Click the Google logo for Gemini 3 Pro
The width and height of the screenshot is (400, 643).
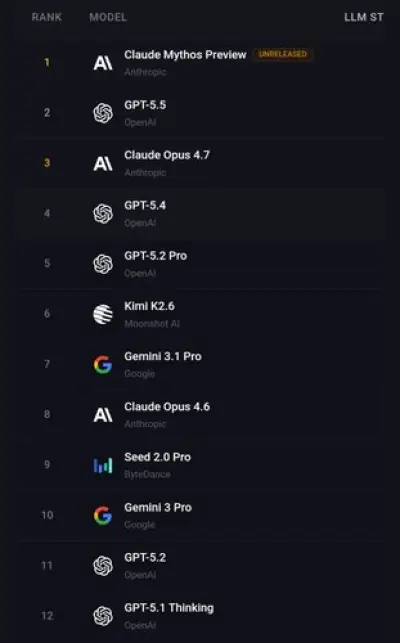[x=103, y=515]
